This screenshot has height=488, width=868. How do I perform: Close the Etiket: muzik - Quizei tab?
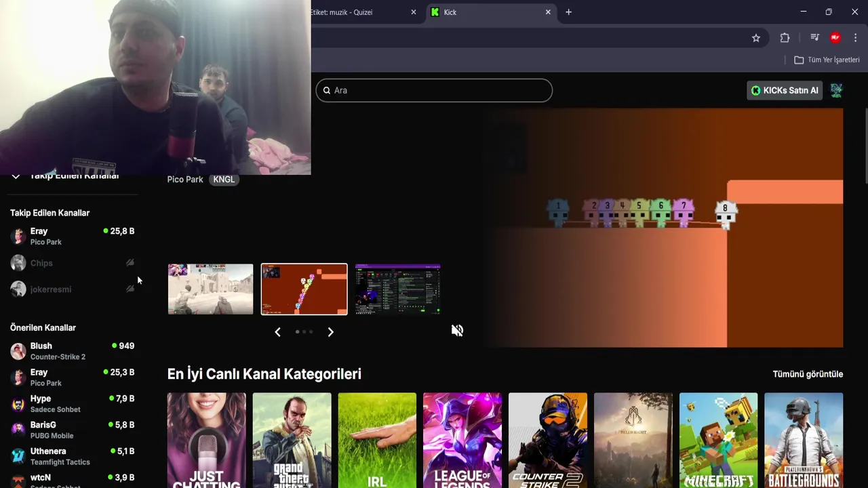[414, 12]
